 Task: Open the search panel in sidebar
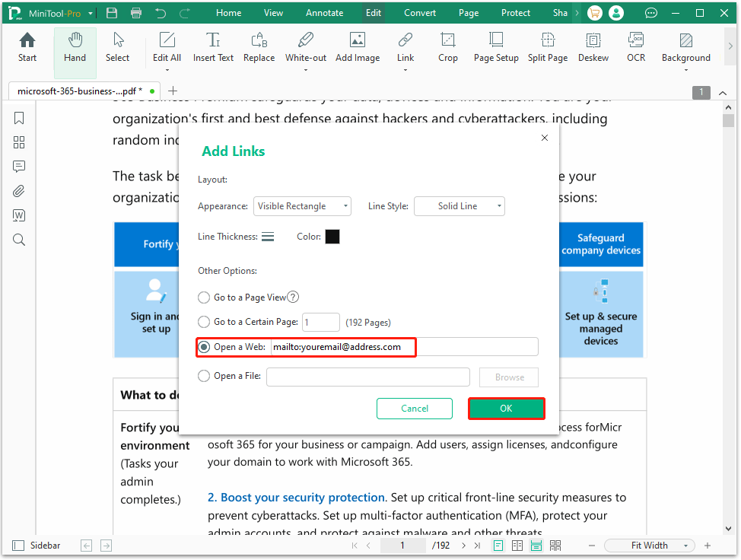[x=18, y=240]
